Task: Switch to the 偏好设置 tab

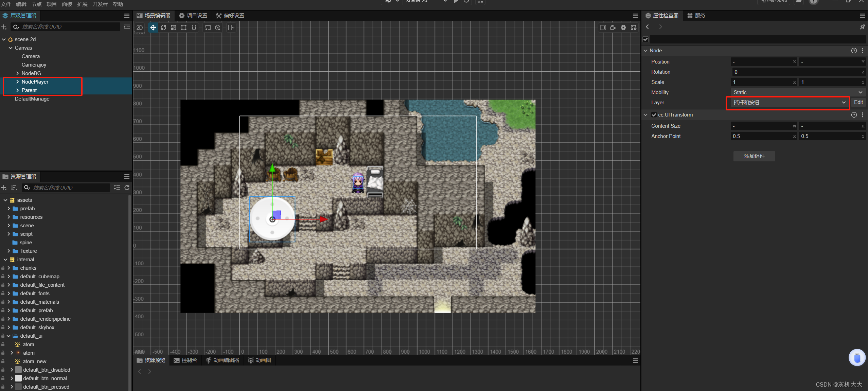Action: coord(230,16)
